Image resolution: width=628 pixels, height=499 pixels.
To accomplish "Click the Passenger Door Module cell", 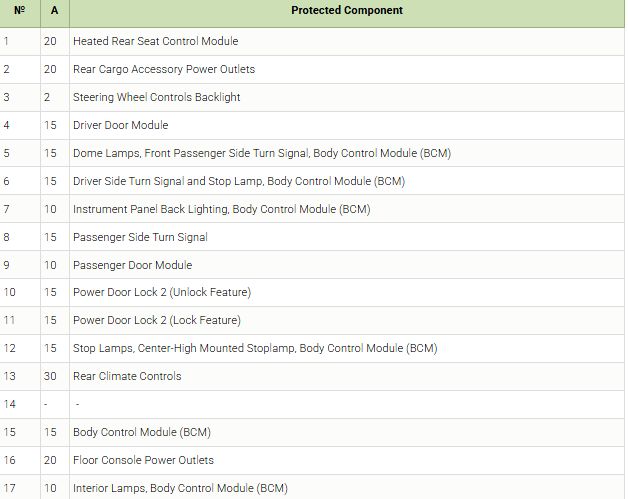I will click(x=132, y=265).
